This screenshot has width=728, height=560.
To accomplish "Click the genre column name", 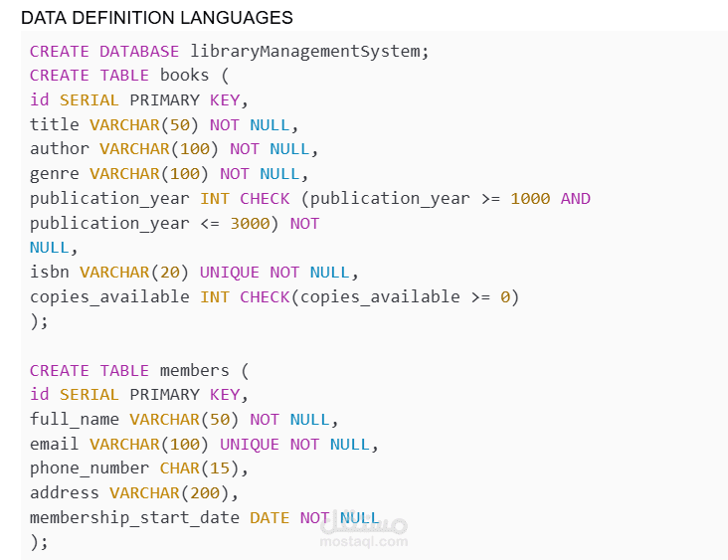I will tap(55, 174).
